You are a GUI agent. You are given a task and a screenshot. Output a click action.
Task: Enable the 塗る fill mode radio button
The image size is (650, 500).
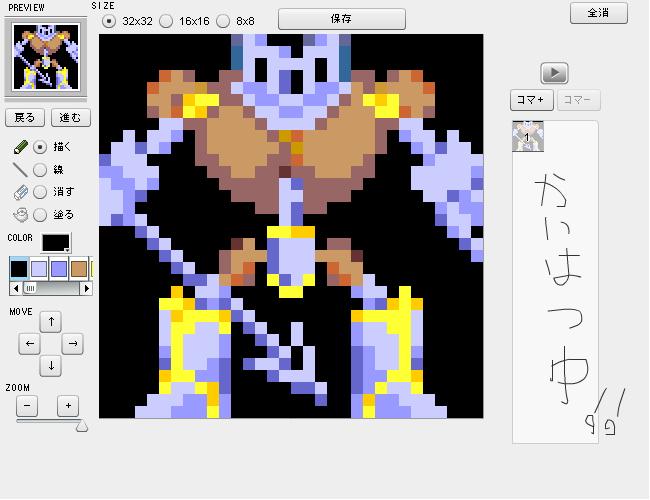click(x=40, y=215)
